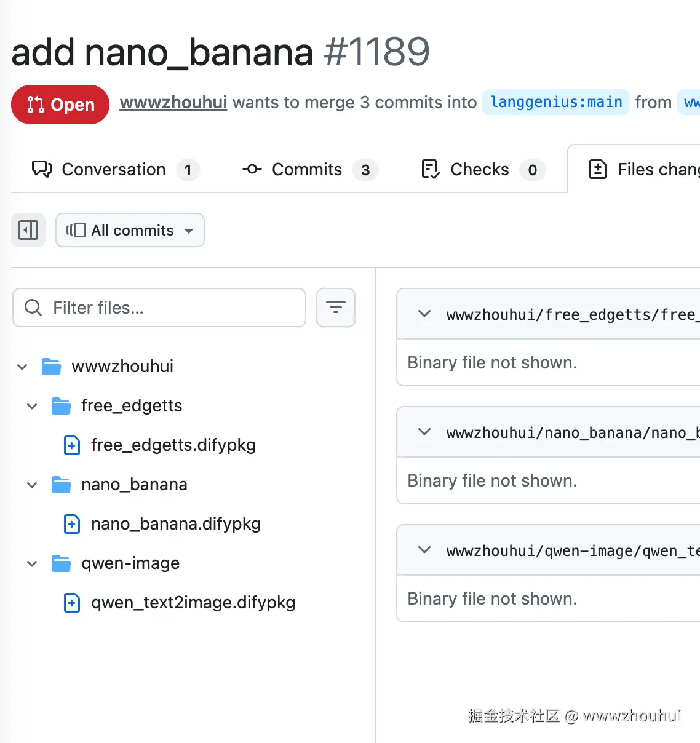This screenshot has width=700, height=743.
Task: Click the langgenius:main base branch link
Action: pos(556,102)
